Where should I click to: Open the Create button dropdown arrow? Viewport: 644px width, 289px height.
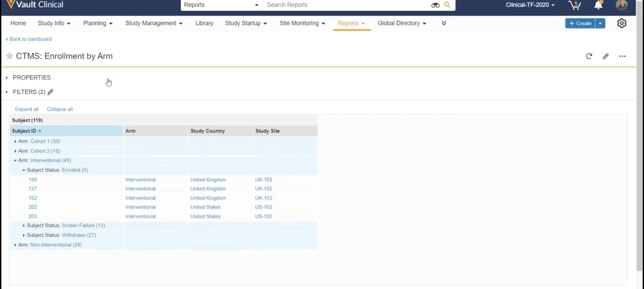click(x=600, y=23)
